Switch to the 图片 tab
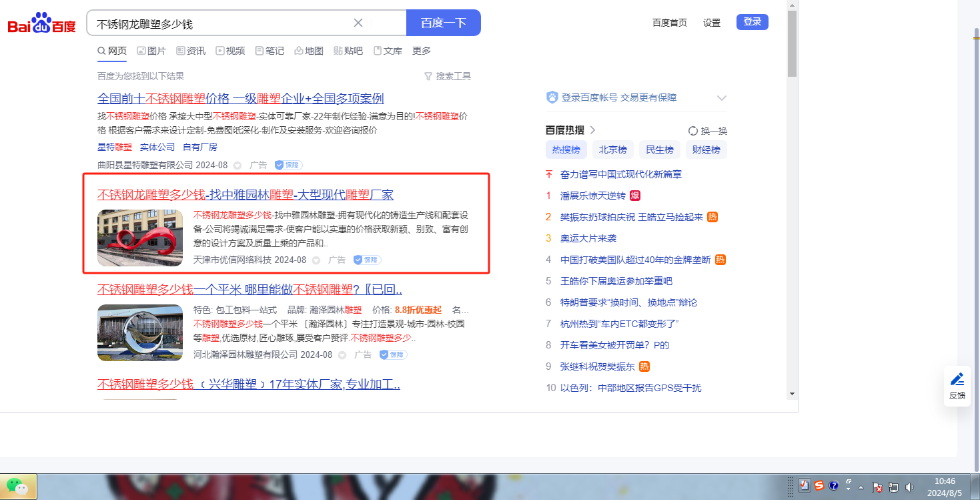 pyautogui.click(x=151, y=51)
